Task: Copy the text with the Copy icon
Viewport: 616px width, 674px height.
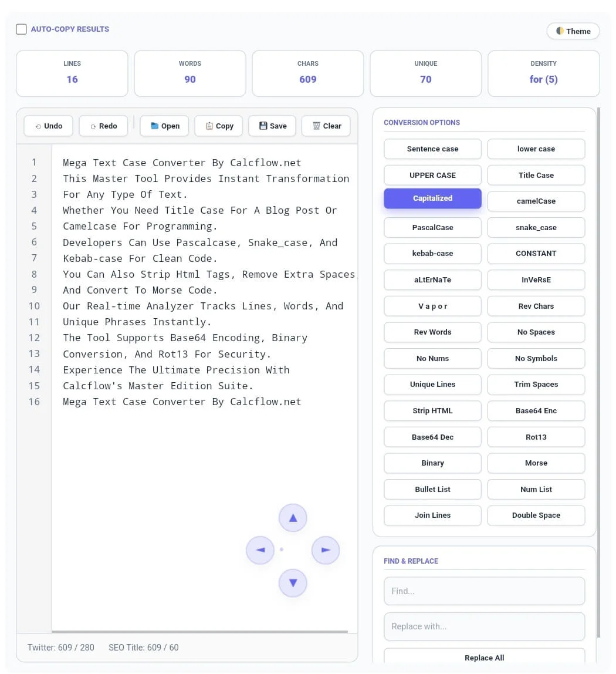Action: tap(209, 125)
